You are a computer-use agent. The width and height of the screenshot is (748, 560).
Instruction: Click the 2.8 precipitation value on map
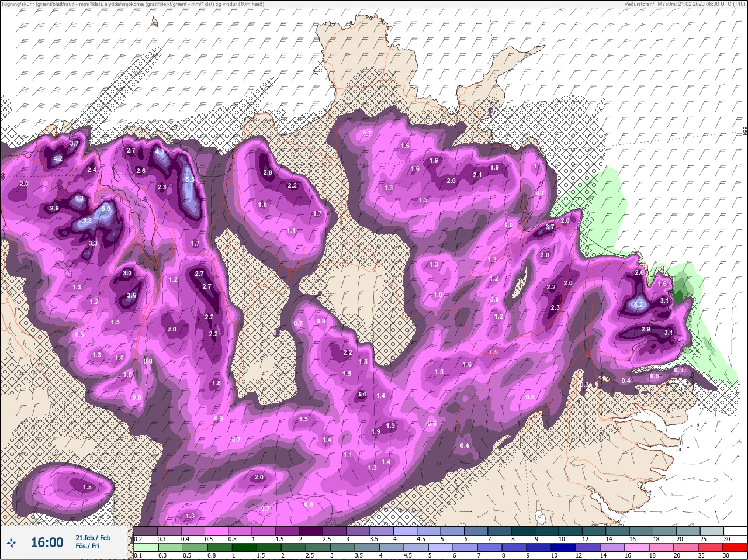tap(268, 172)
